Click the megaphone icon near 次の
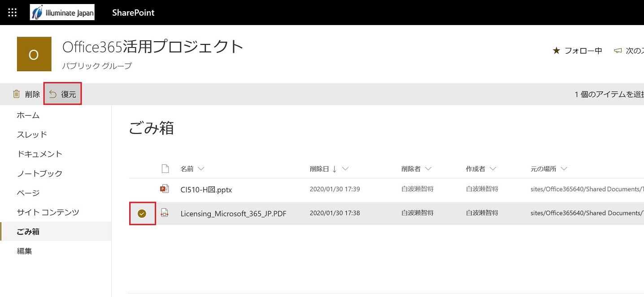Viewport: 644px width, 297px height. [x=618, y=51]
